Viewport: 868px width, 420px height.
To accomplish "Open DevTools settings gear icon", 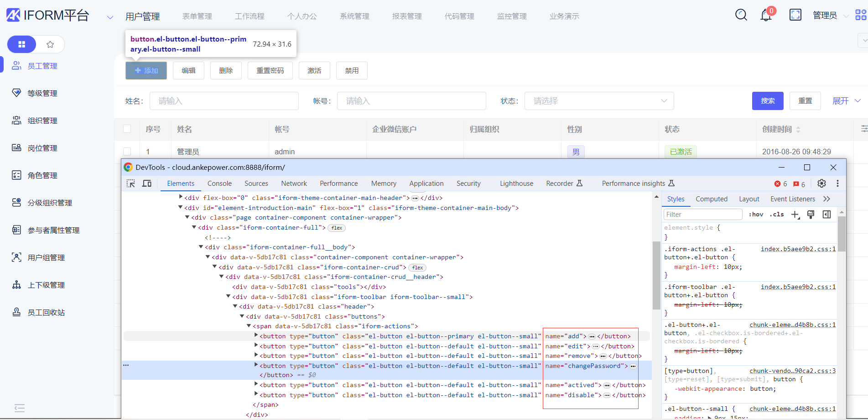I will [x=821, y=184].
